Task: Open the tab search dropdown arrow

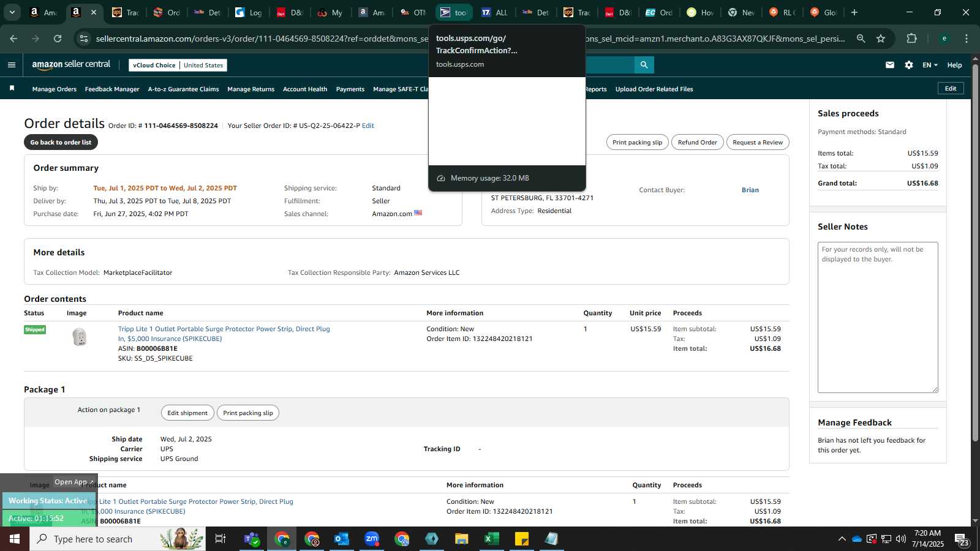Action: tap(12, 12)
